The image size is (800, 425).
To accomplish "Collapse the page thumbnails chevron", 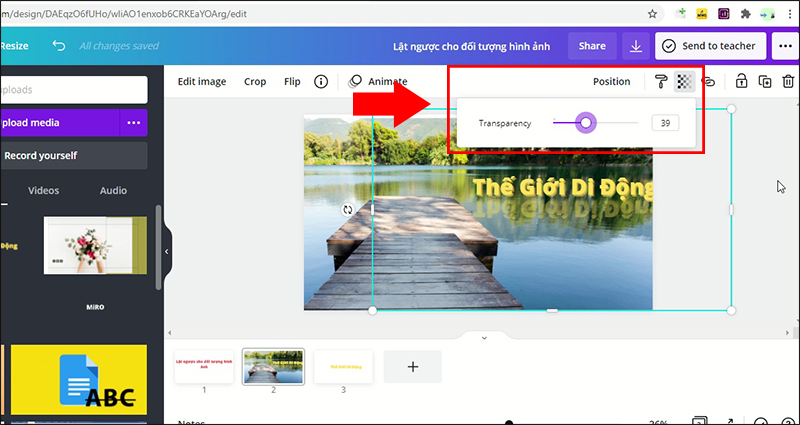I will point(484,338).
